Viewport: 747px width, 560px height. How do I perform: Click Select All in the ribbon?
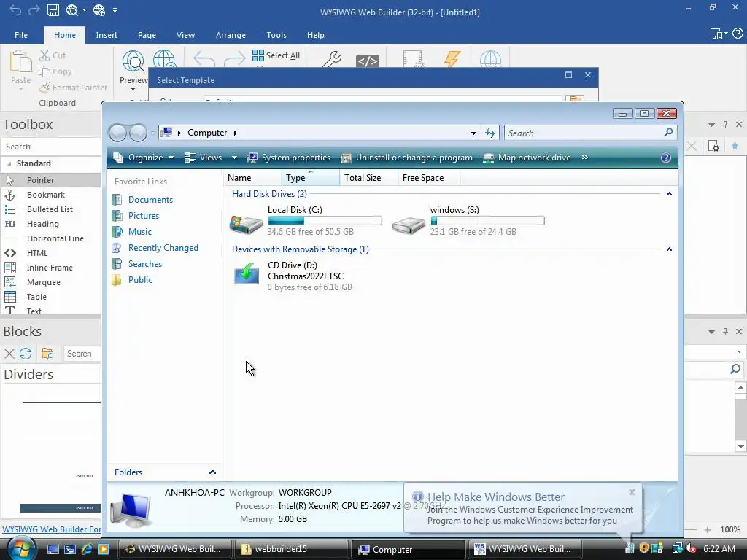(276, 55)
